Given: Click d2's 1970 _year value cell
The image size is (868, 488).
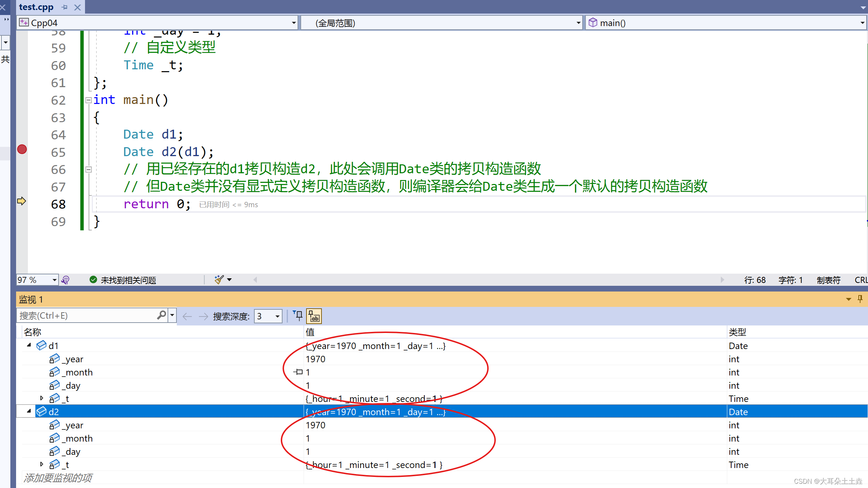Looking at the screenshot, I should (x=316, y=425).
